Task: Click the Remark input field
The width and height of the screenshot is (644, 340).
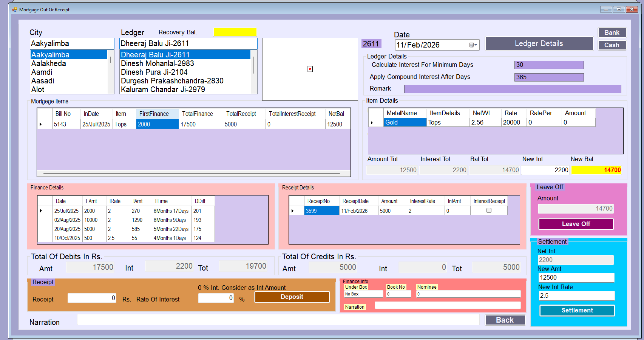Action: click(x=513, y=89)
